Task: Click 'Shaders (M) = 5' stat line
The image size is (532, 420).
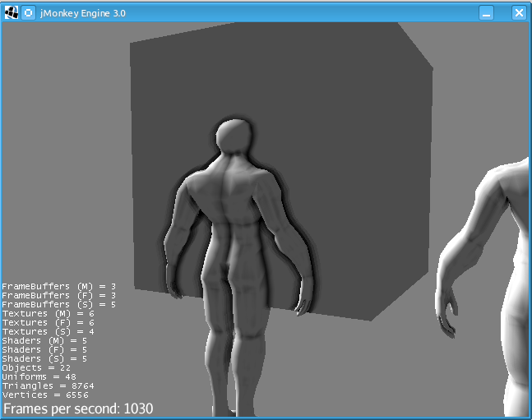Action: [44, 340]
